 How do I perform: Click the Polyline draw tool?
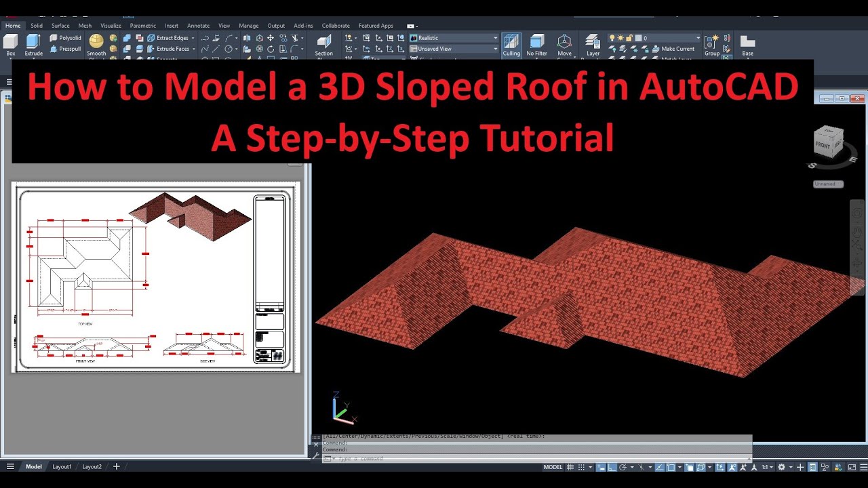tap(205, 38)
